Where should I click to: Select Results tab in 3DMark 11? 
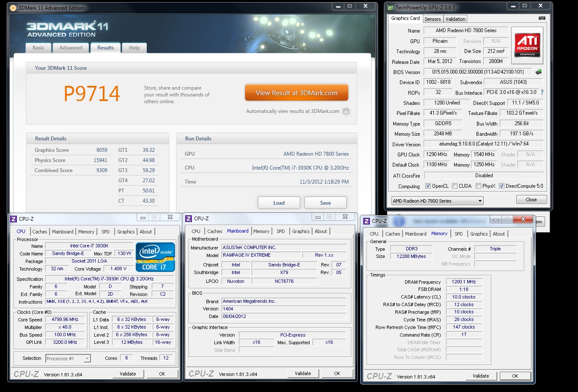click(x=105, y=48)
